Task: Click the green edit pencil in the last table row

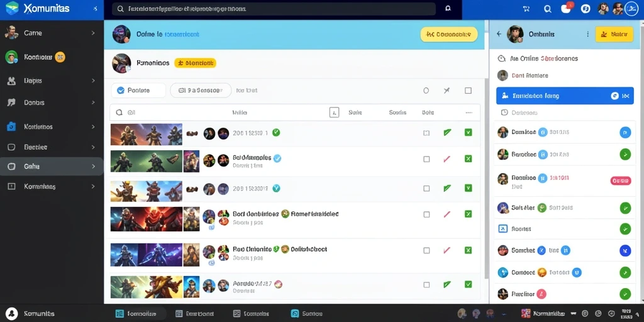Action: point(447,284)
